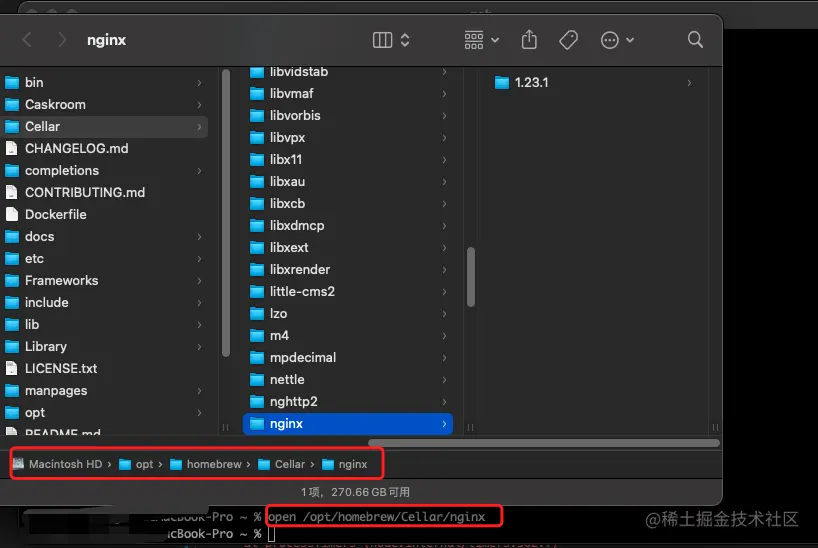Screen dimensions: 818x548
Task: Select the lib folder
Action: point(104,325)
